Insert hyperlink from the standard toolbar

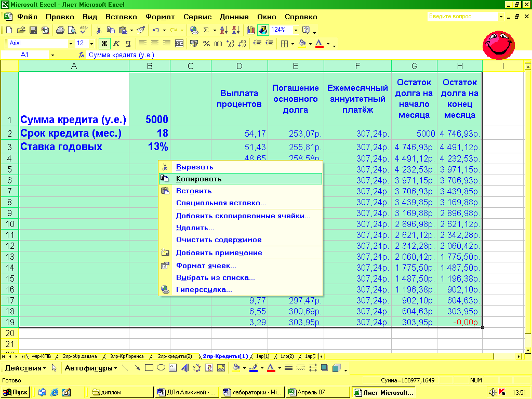pyautogui.click(x=194, y=30)
